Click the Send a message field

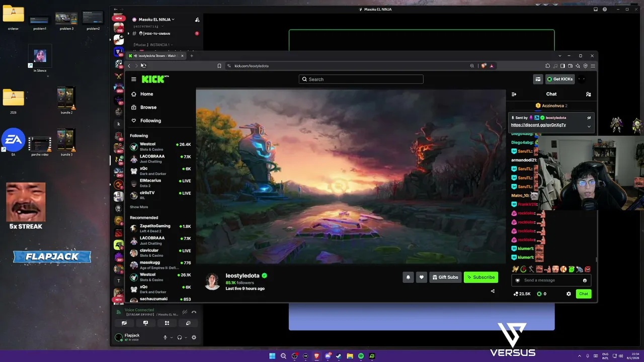(551, 280)
